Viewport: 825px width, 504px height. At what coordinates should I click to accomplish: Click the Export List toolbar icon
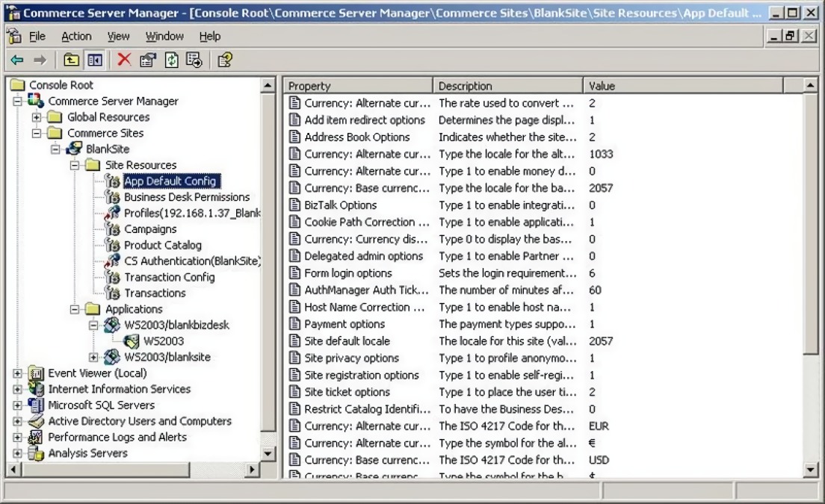[x=194, y=60]
